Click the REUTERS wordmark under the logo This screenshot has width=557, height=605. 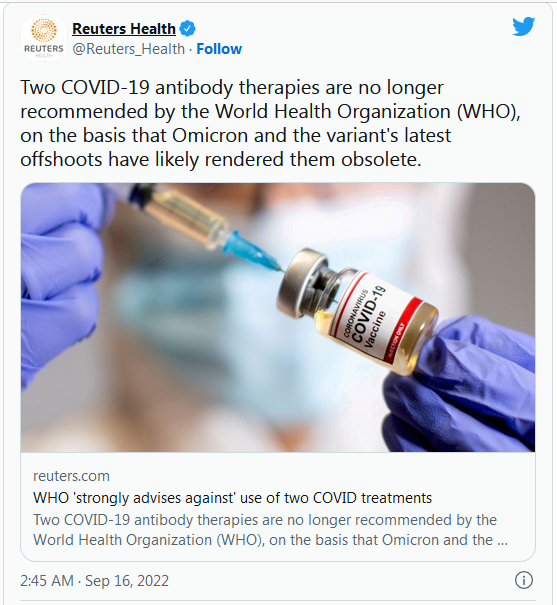(x=44, y=49)
